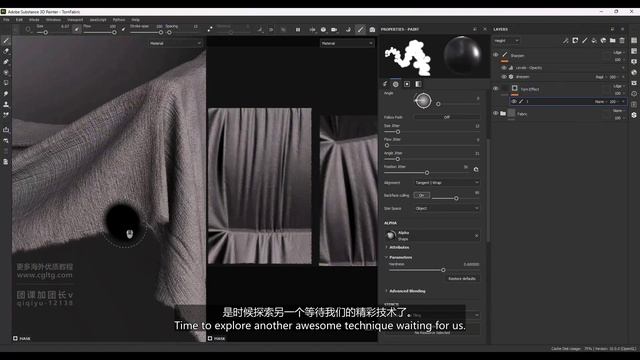Open the brush properties tab icon

pos(385,84)
